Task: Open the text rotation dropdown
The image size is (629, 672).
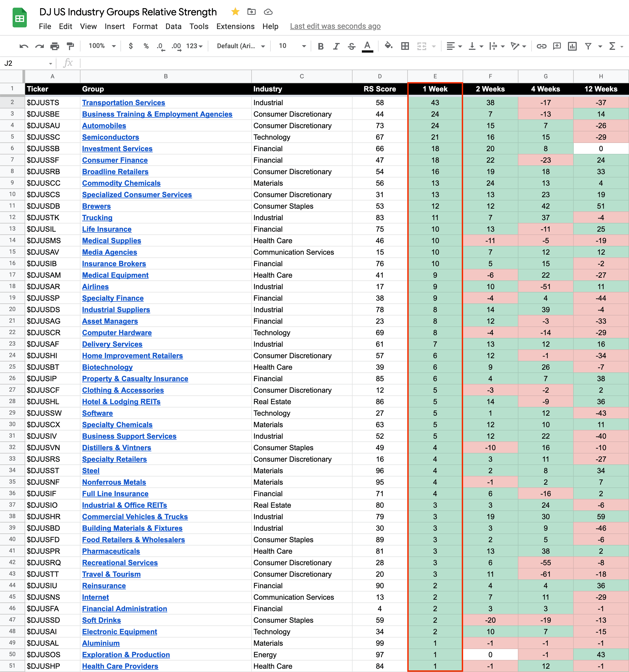Action: click(518, 46)
